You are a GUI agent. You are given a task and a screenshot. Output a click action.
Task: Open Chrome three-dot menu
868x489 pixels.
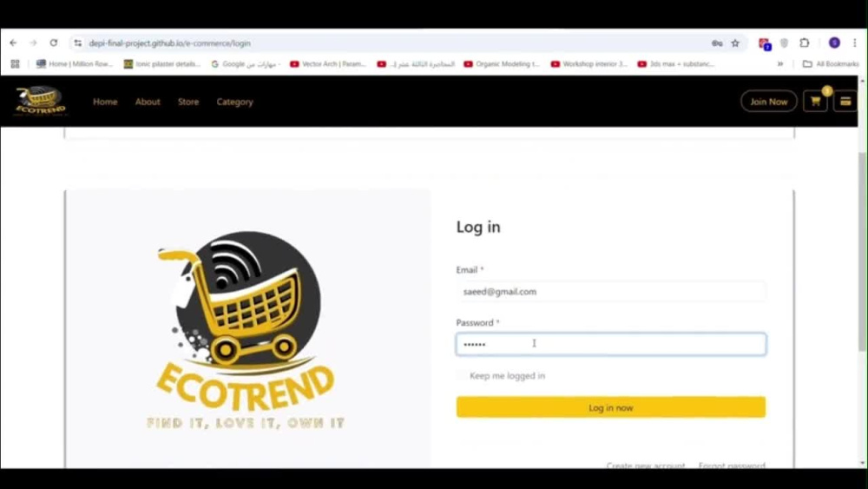click(855, 43)
